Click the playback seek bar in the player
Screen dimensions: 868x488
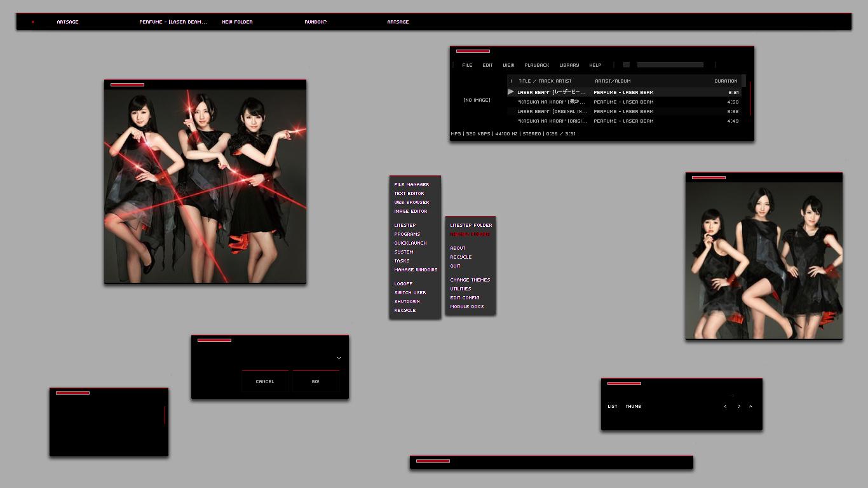pyautogui.click(x=670, y=65)
